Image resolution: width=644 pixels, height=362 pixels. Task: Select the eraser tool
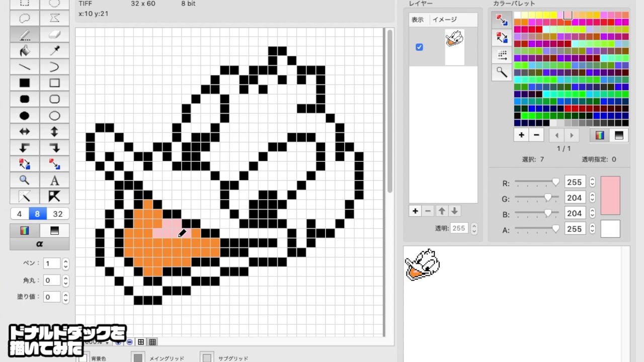[54, 35]
